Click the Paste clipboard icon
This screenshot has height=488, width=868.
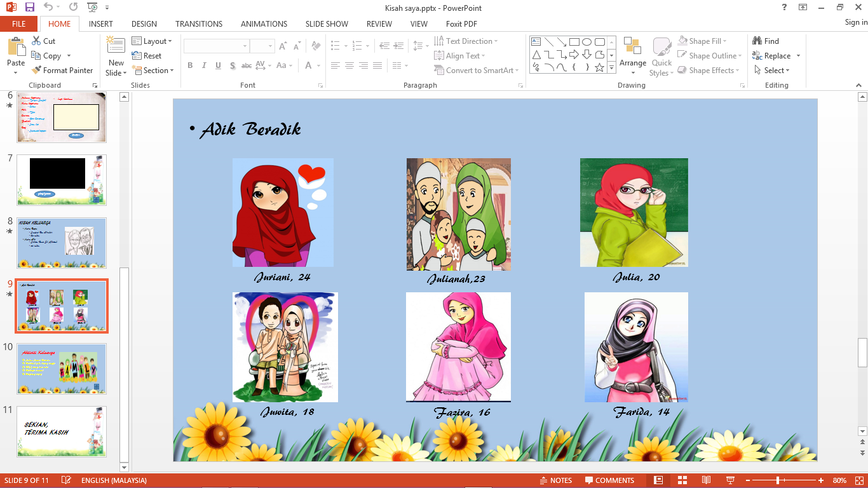click(16, 47)
